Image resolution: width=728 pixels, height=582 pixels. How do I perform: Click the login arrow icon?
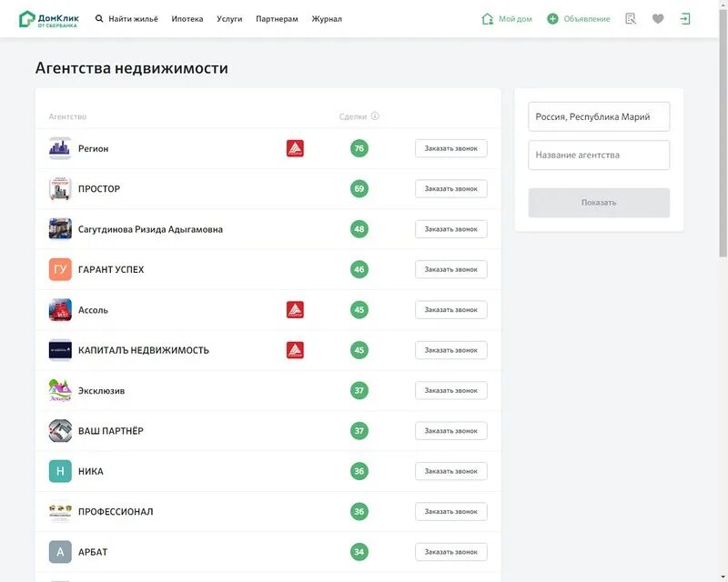(685, 18)
